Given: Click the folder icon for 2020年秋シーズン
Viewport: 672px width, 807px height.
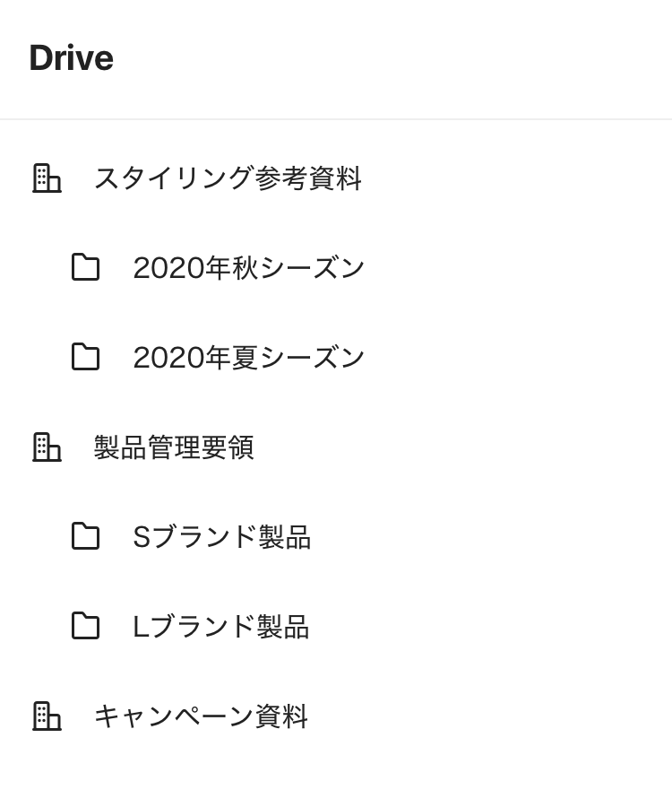Looking at the screenshot, I should click(85, 267).
